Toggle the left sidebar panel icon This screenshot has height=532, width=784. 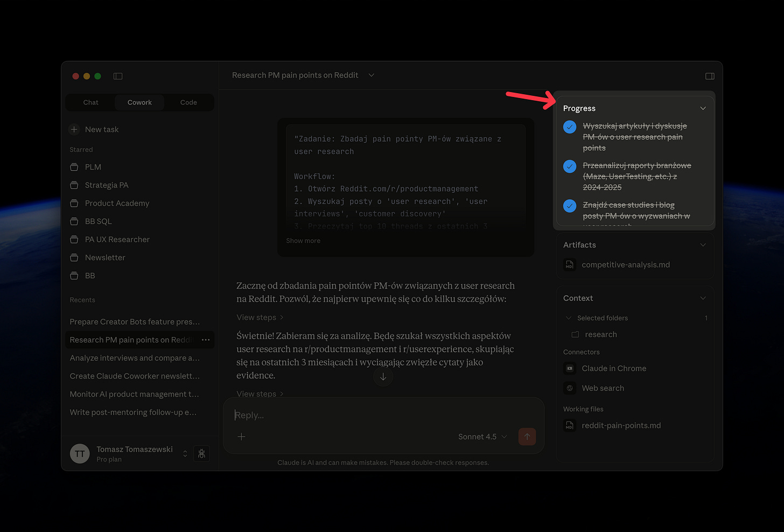click(118, 76)
